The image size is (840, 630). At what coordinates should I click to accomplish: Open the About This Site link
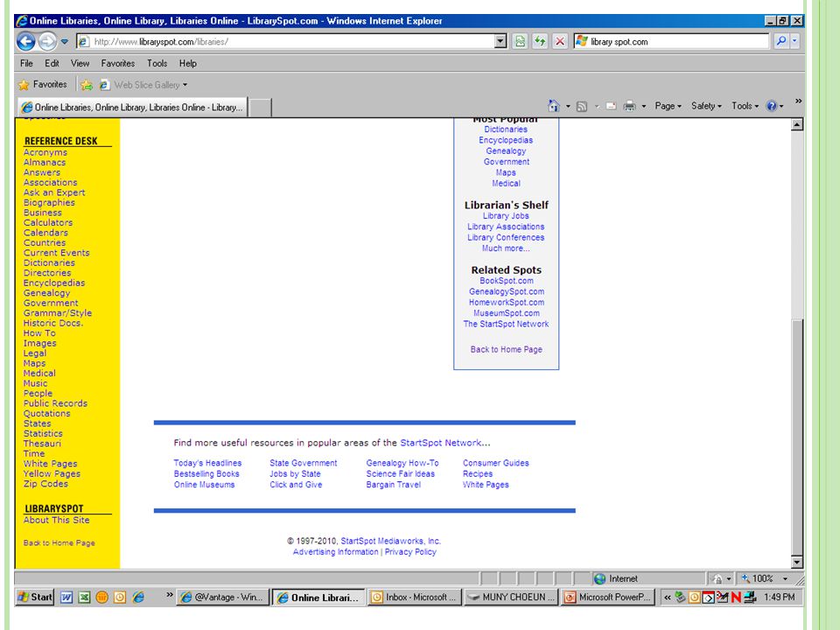[x=56, y=521]
